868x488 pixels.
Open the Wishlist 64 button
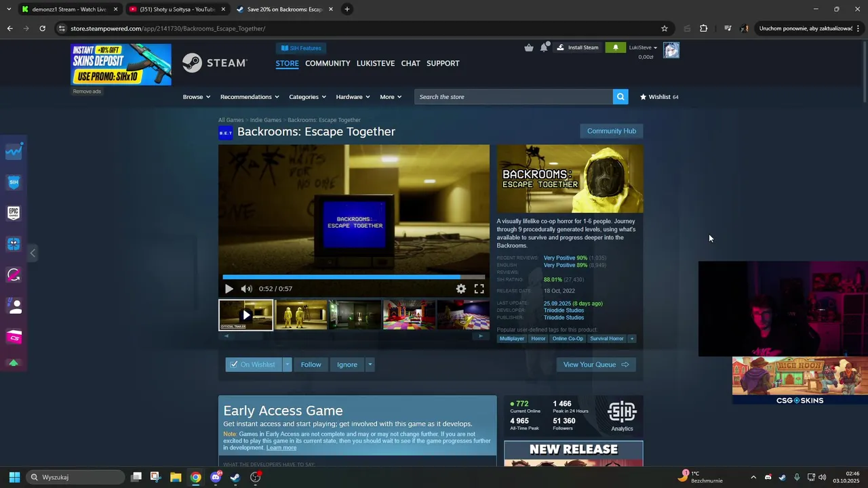[659, 97]
